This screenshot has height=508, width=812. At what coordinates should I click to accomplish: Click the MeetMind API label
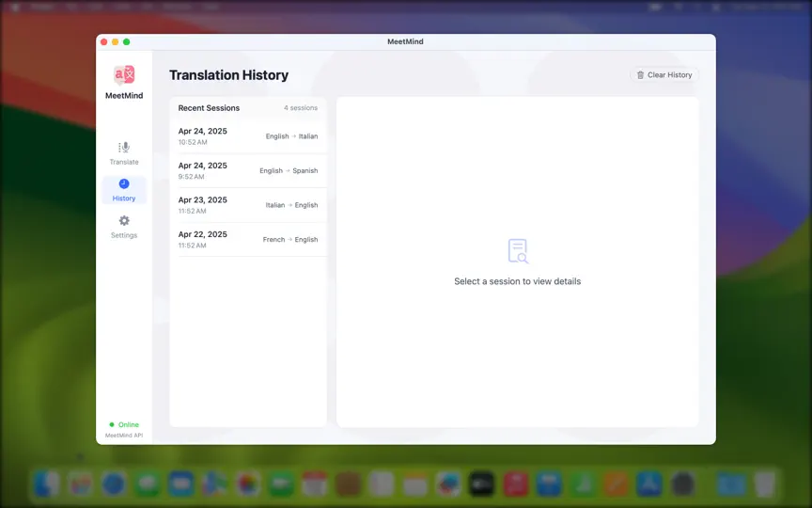(x=124, y=436)
